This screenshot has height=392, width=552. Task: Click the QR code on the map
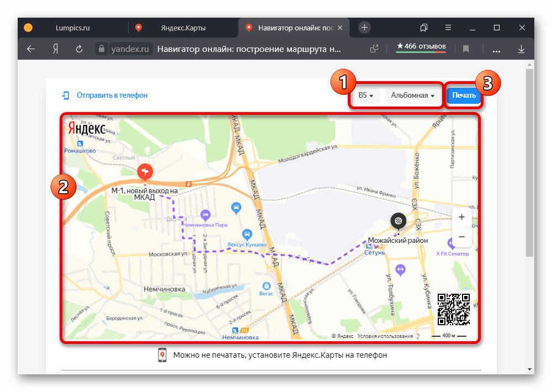[x=453, y=309]
